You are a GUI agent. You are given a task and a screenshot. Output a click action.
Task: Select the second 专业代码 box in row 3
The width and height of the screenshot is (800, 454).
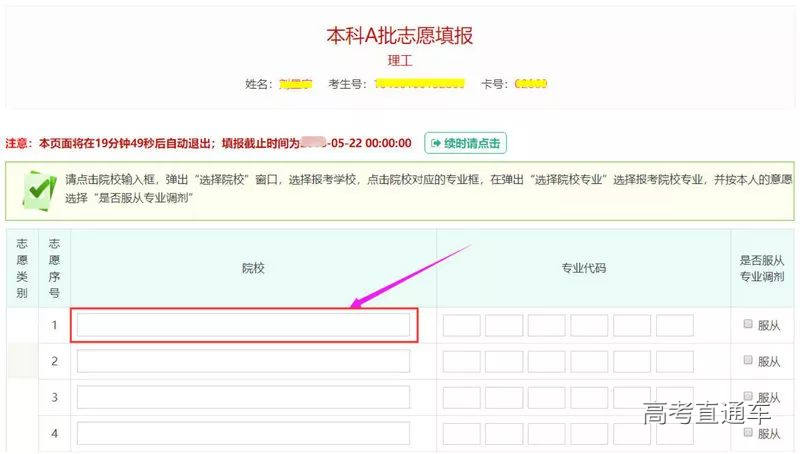(504, 397)
